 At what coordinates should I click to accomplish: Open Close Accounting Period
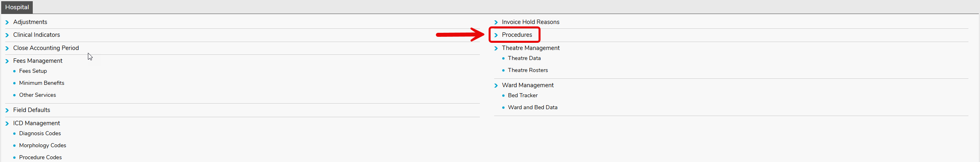point(46,48)
